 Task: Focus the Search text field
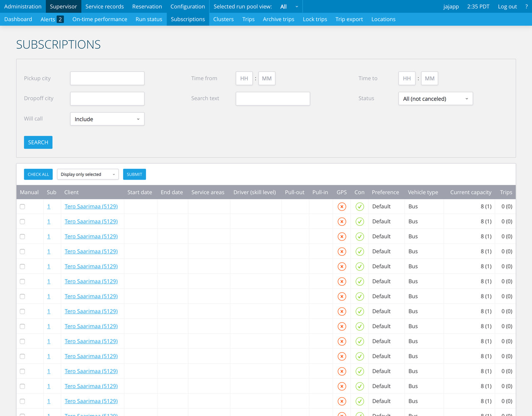click(x=273, y=99)
